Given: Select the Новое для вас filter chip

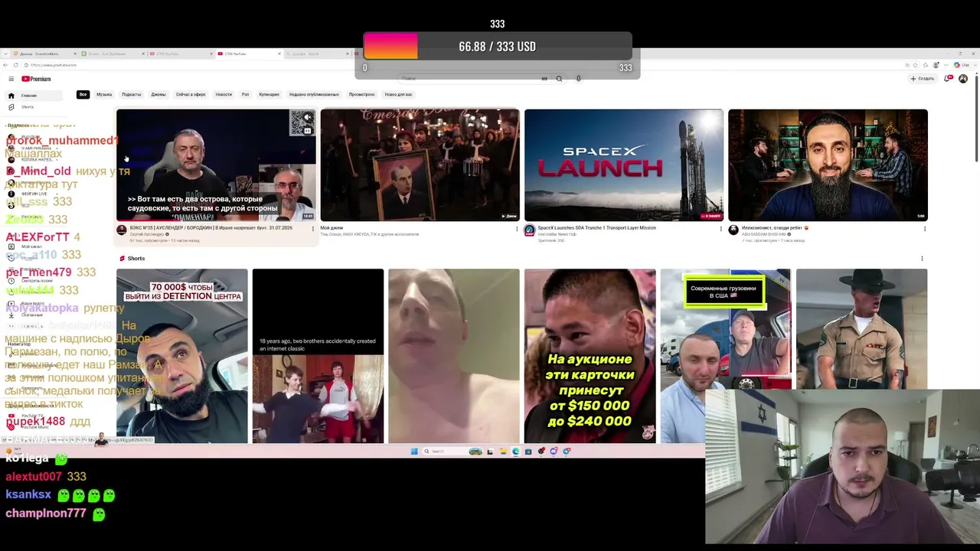Looking at the screenshot, I should point(398,95).
